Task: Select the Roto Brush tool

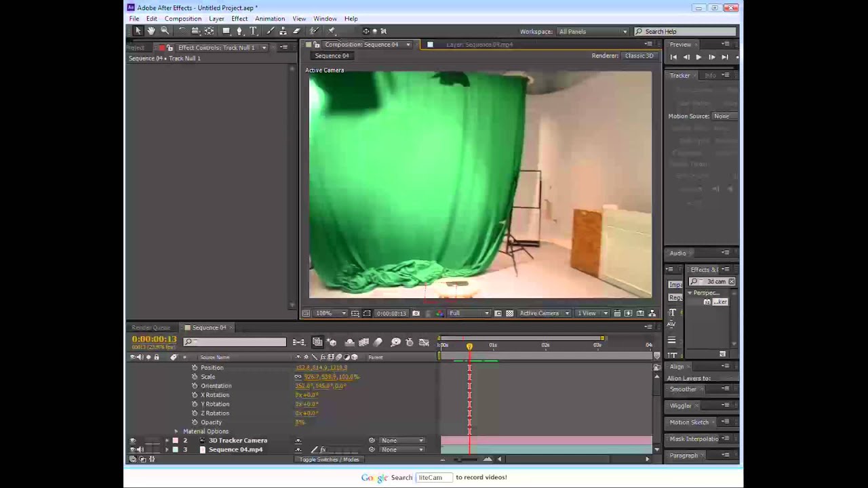Action: (314, 31)
